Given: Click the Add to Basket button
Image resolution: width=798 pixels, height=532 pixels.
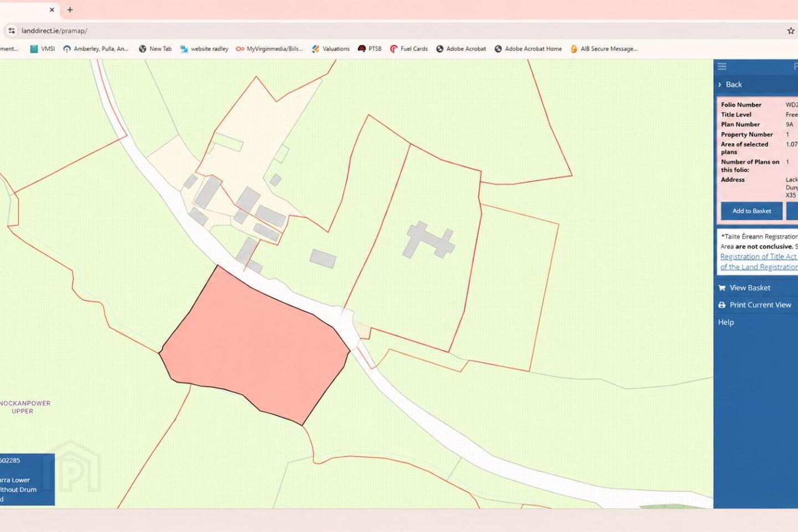Looking at the screenshot, I should [x=751, y=211].
